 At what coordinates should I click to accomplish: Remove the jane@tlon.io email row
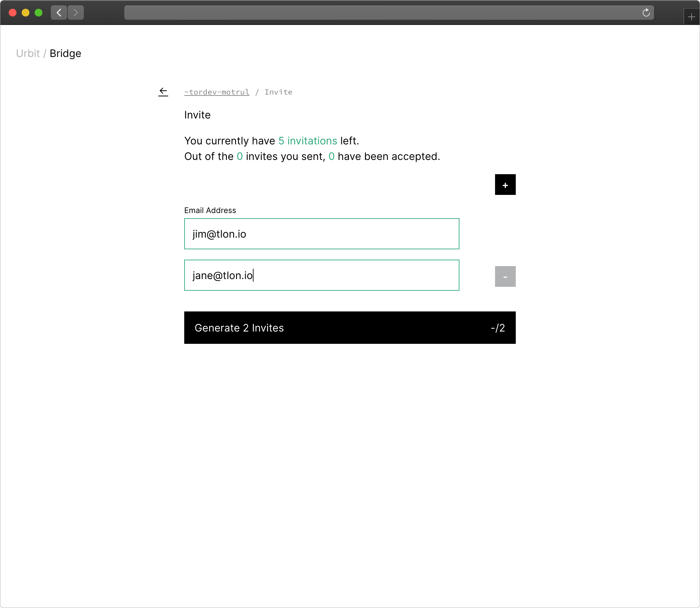click(505, 276)
